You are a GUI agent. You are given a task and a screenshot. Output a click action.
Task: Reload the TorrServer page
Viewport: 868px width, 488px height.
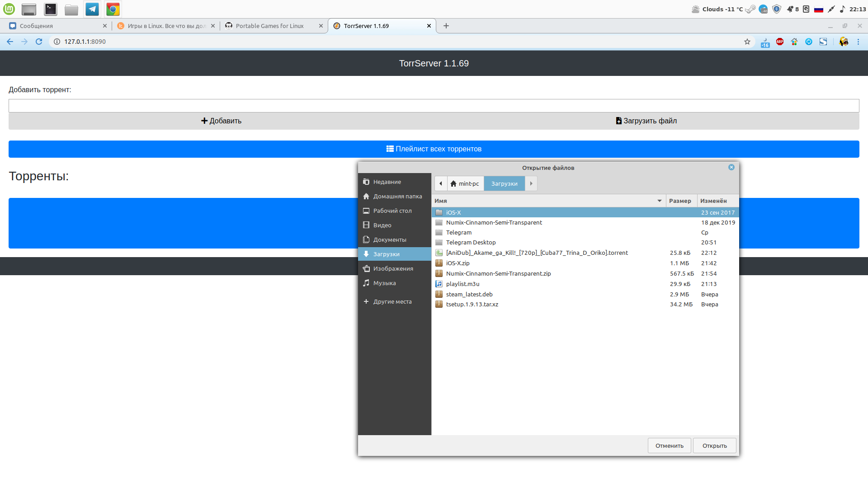39,42
